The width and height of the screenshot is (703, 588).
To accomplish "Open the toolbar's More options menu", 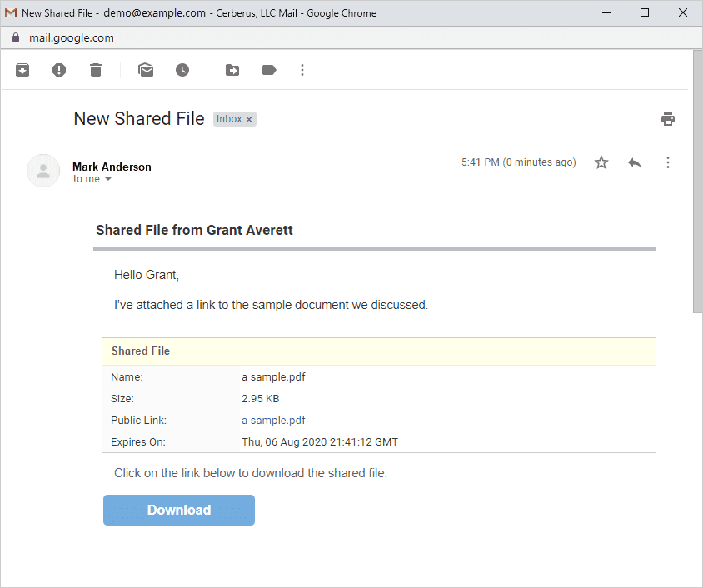I will 302,71.
